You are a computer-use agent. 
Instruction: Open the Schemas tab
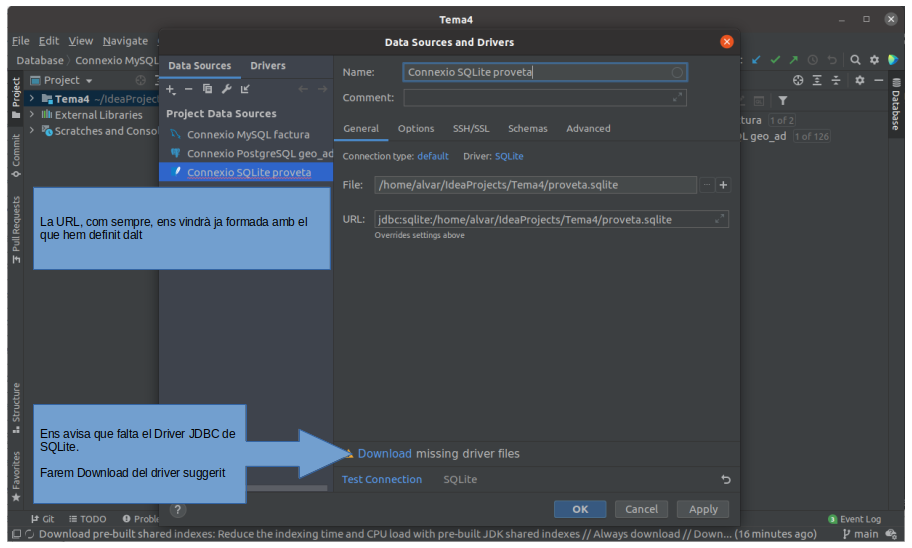click(528, 129)
